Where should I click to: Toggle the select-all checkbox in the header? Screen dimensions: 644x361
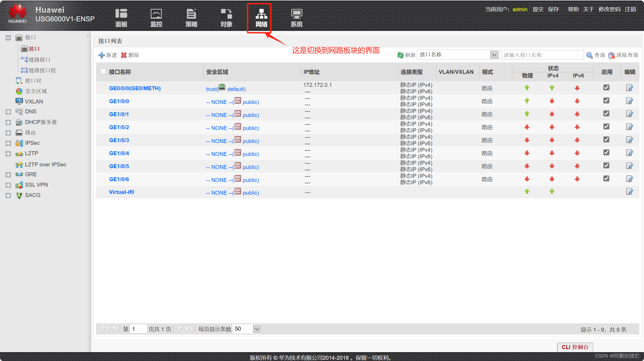click(x=103, y=71)
